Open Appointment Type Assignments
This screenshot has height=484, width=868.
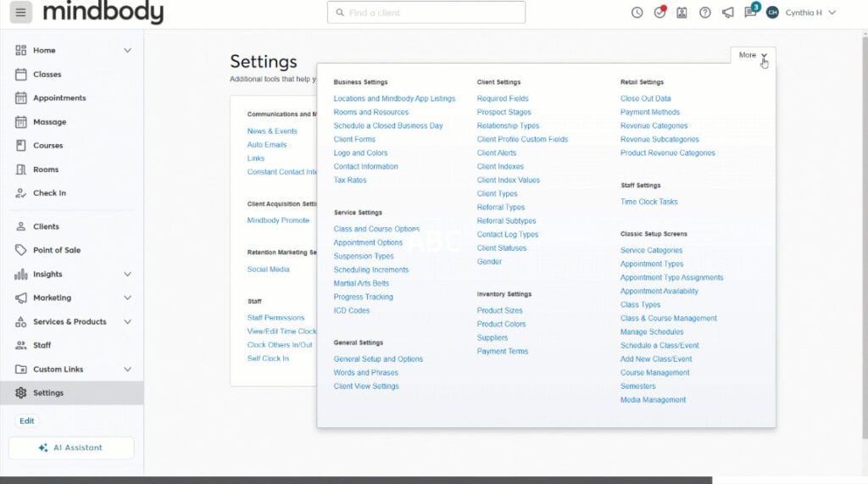pos(671,277)
